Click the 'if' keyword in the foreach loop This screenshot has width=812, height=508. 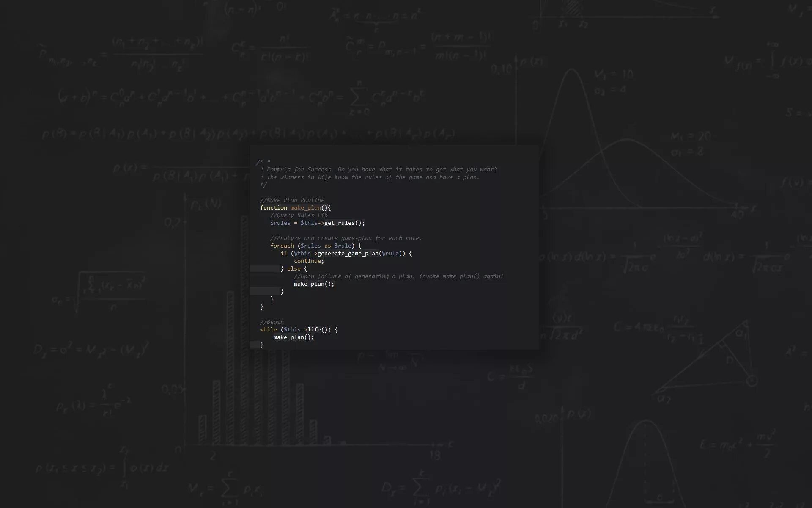283,253
